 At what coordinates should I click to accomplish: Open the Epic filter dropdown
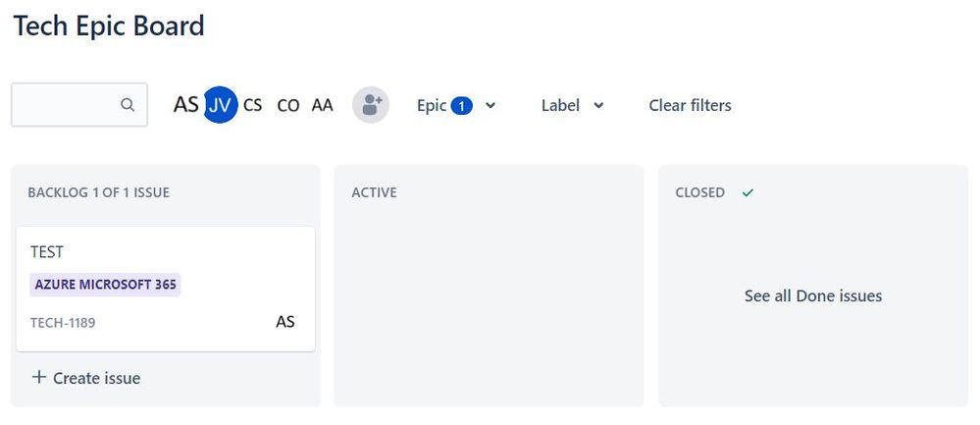coord(456,106)
